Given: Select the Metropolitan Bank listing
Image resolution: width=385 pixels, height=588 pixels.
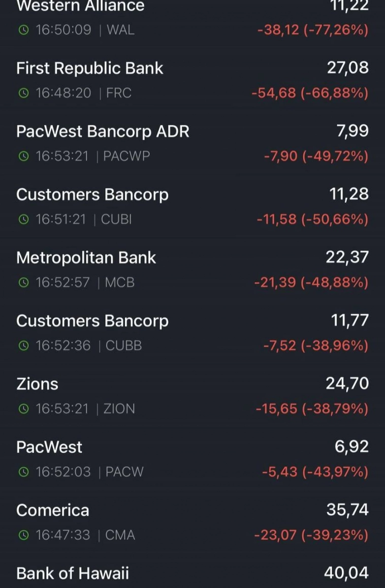Looking at the screenshot, I should coord(86,258).
